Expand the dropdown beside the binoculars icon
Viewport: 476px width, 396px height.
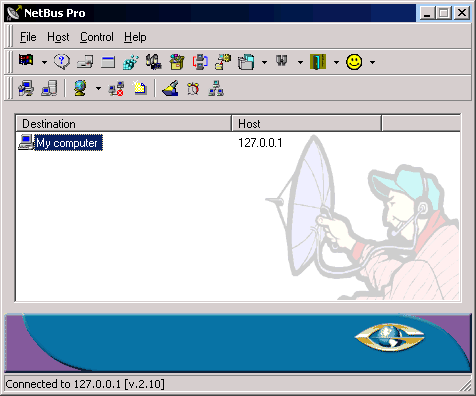pyautogui.click(x=300, y=62)
